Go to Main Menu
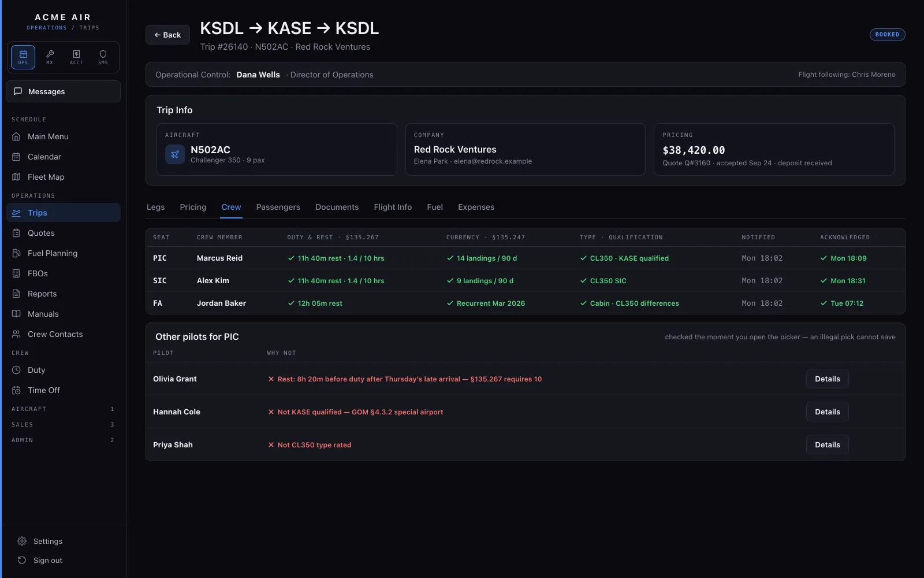 pos(64,136)
